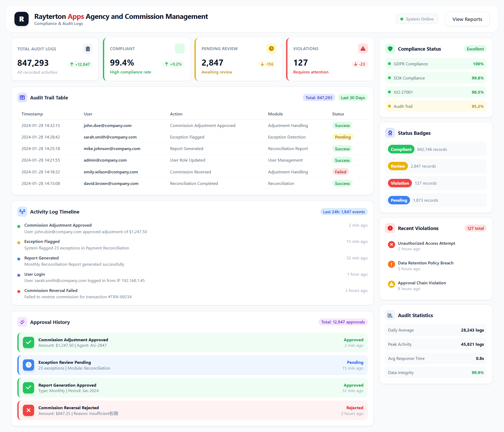Viewport: 504px width, 432px height.
Task: Select the Review status badge
Action: (x=397, y=166)
